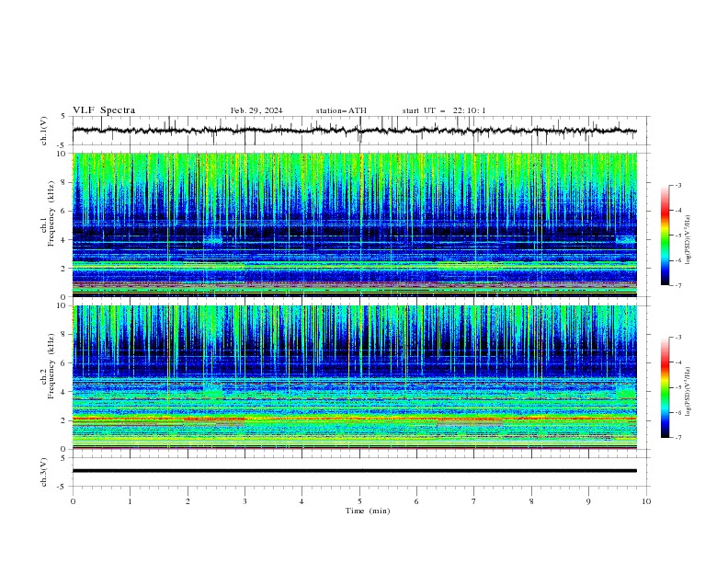The width and height of the screenshot is (728, 563).
Task: Click time axis tick label "10"
Action: pyautogui.click(x=646, y=501)
